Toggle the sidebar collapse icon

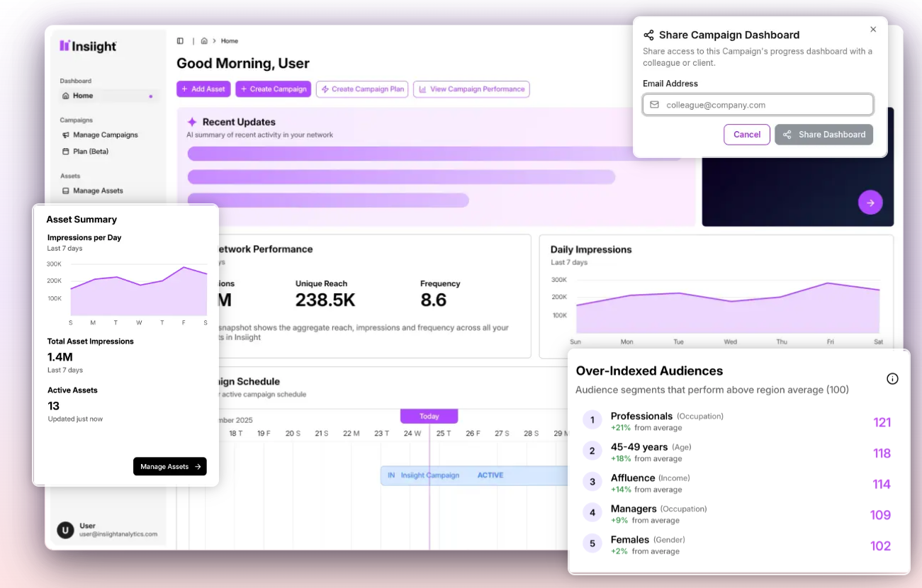(180, 40)
